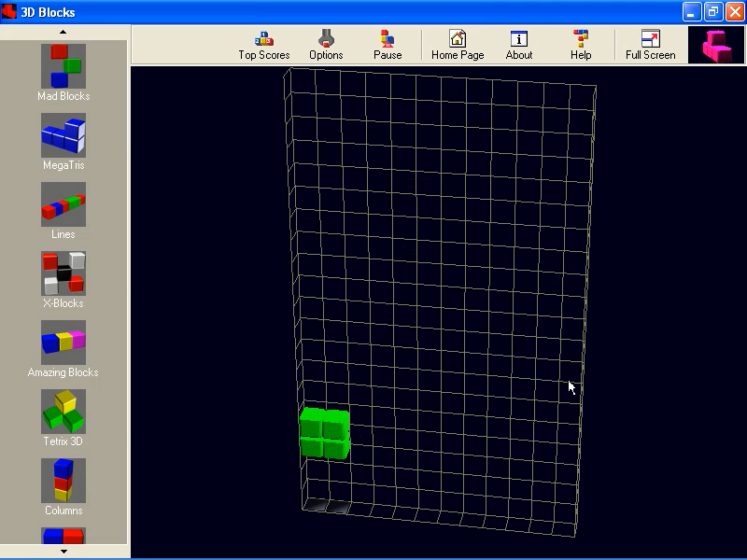Switch to Full Screen mode
Image resolution: width=747 pixels, height=560 pixels.
tap(650, 44)
